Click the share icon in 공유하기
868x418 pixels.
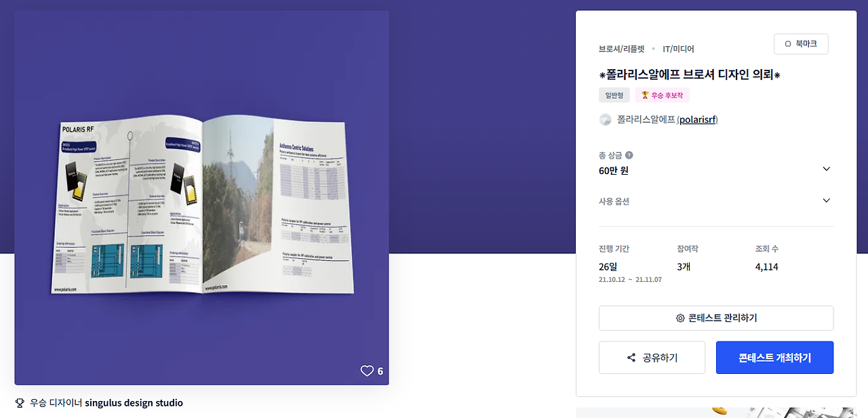point(631,358)
